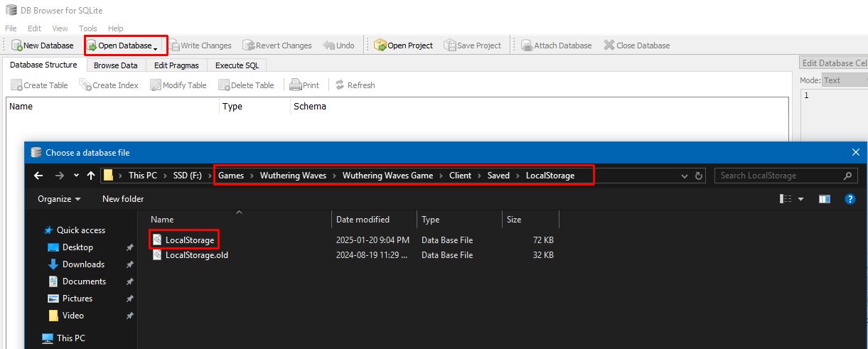Click the Create Table button
Image resolution: width=868 pixels, height=349 pixels.
(x=39, y=85)
